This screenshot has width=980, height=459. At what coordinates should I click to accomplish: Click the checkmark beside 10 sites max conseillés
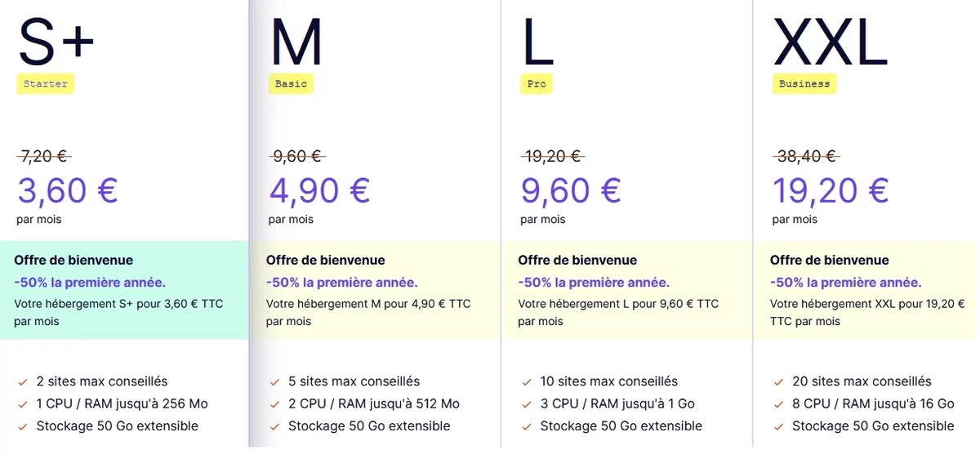coord(526,381)
